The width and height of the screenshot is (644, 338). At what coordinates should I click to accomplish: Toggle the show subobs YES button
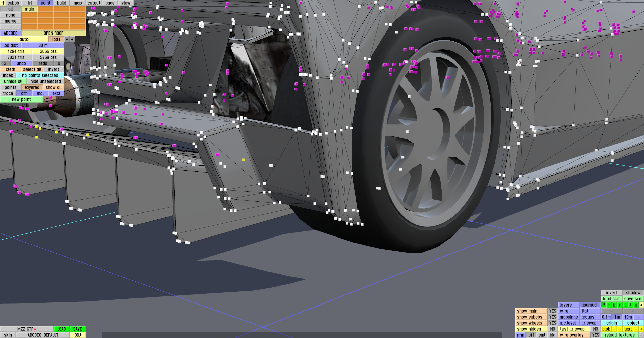[x=553, y=317]
